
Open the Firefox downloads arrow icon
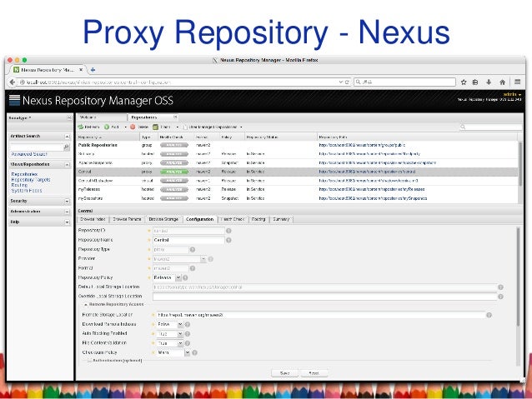(489, 82)
